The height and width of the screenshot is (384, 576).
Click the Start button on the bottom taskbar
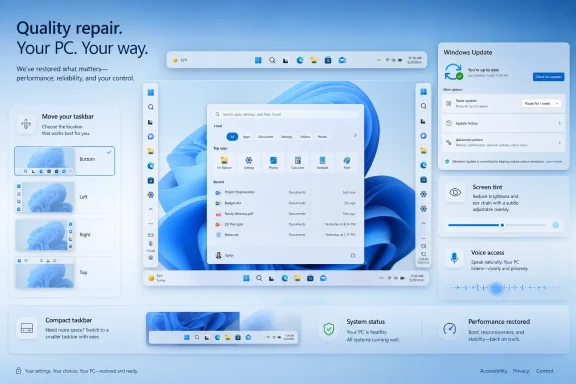click(x=246, y=278)
